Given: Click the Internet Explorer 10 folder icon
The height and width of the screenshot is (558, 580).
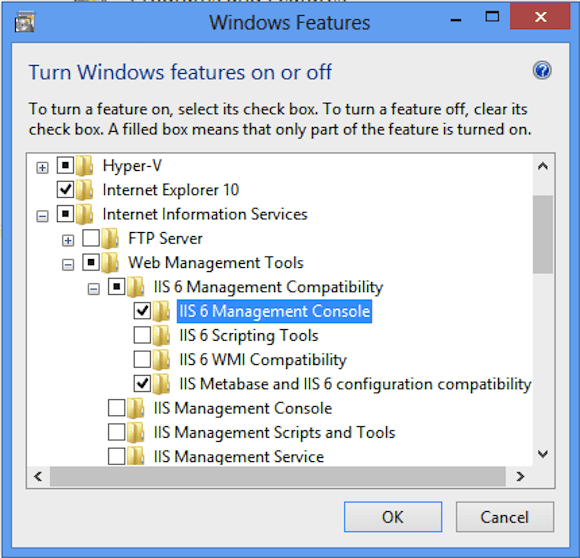Looking at the screenshot, I should pos(85,190).
